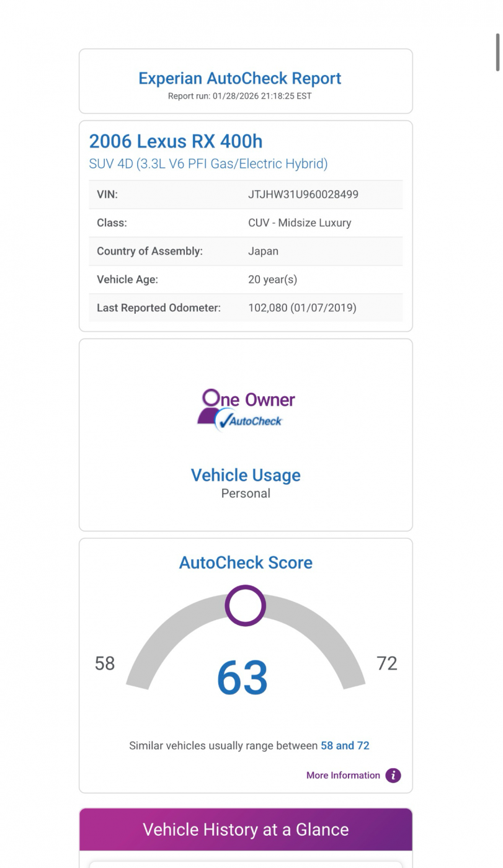Image resolution: width=503 pixels, height=868 pixels.
Task: Click the Vehicle Age 20 year(s) value
Action: point(272,279)
